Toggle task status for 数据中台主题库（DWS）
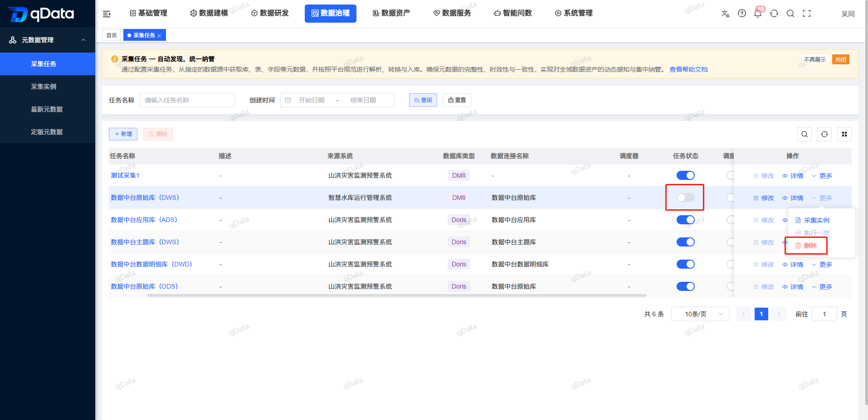Image resolution: width=868 pixels, height=420 pixels. click(x=685, y=242)
